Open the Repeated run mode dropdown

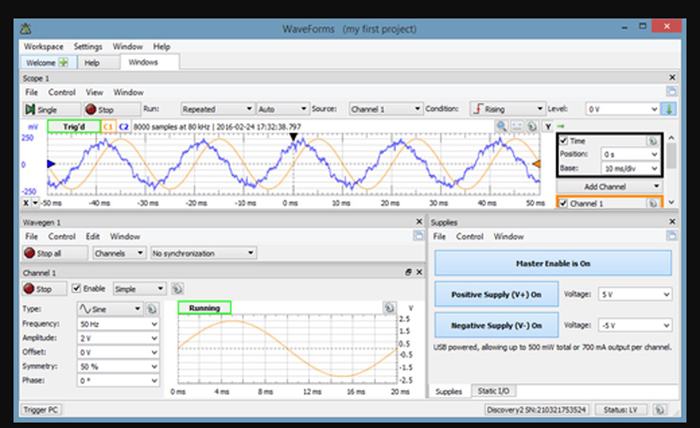(x=217, y=109)
